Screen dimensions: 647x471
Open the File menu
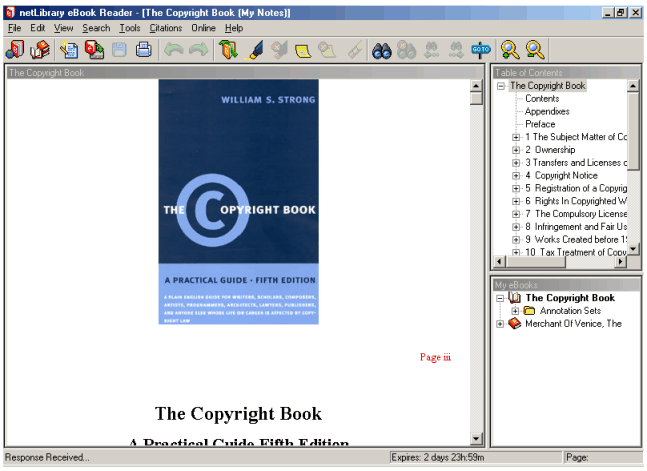pos(14,28)
